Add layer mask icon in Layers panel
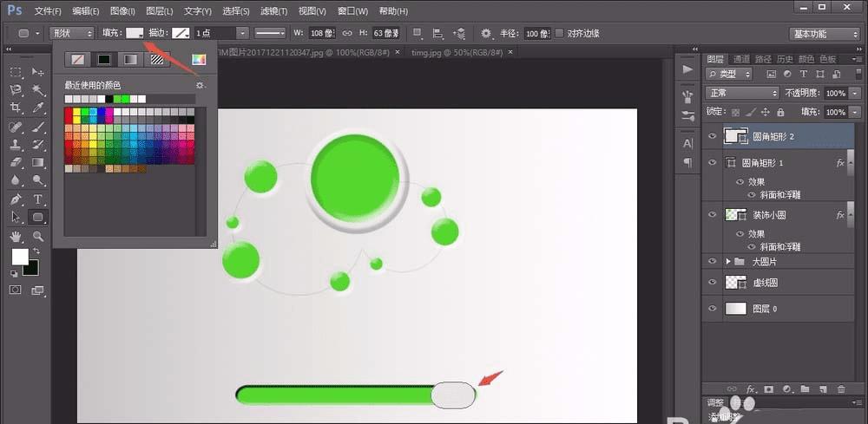Image resolution: width=868 pixels, height=424 pixels. [768, 389]
